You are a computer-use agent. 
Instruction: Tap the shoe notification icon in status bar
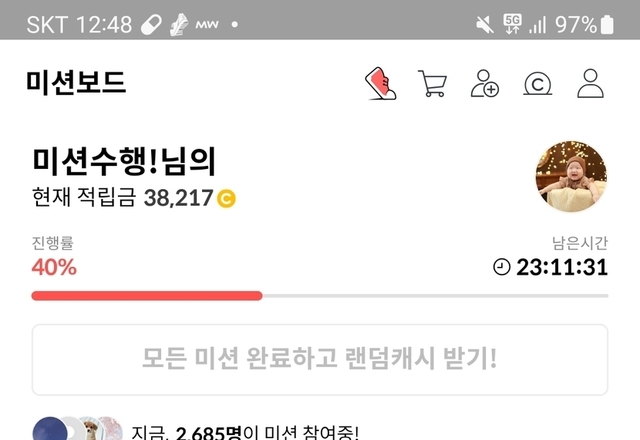coord(179,24)
